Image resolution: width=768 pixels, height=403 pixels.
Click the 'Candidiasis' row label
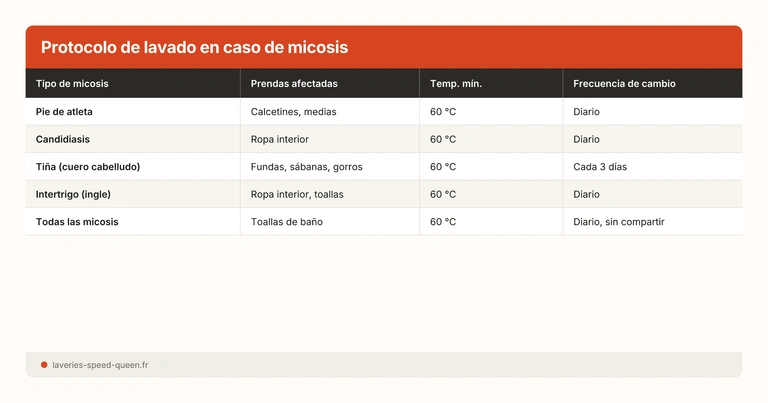[x=63, y=139]
